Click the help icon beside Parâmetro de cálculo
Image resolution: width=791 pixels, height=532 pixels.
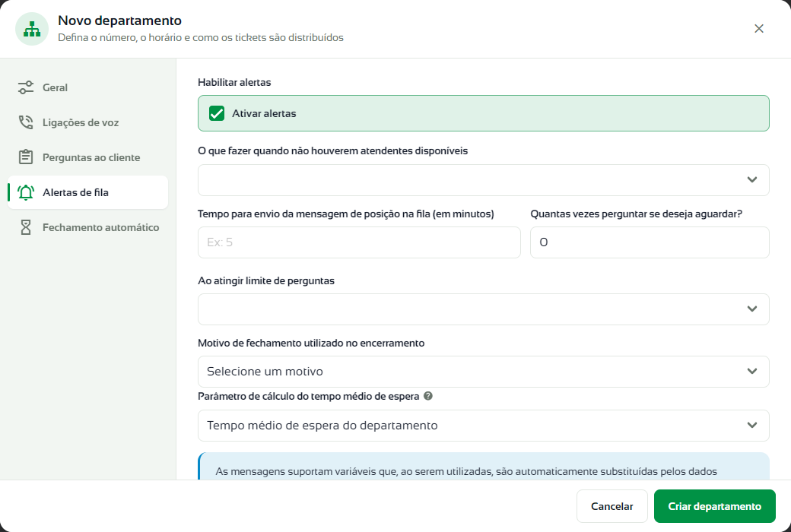coord(427,396)
